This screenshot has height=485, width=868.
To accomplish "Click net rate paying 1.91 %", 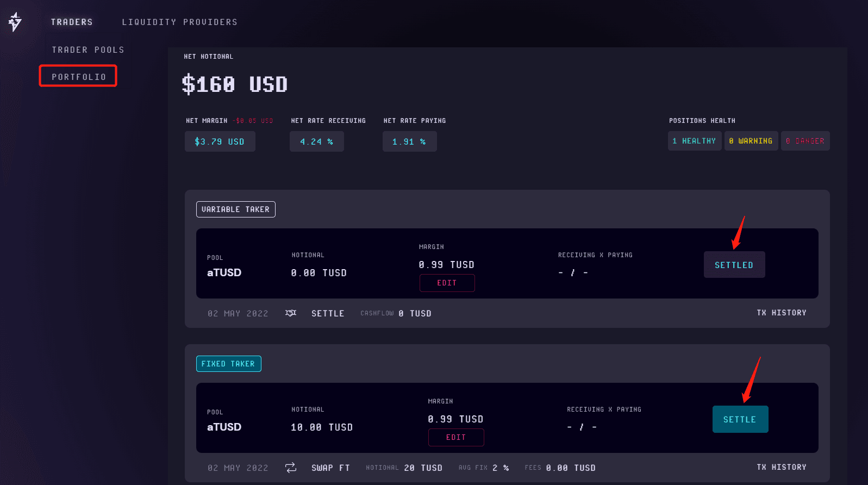I will pyautogui.click(x=410, y=141).
